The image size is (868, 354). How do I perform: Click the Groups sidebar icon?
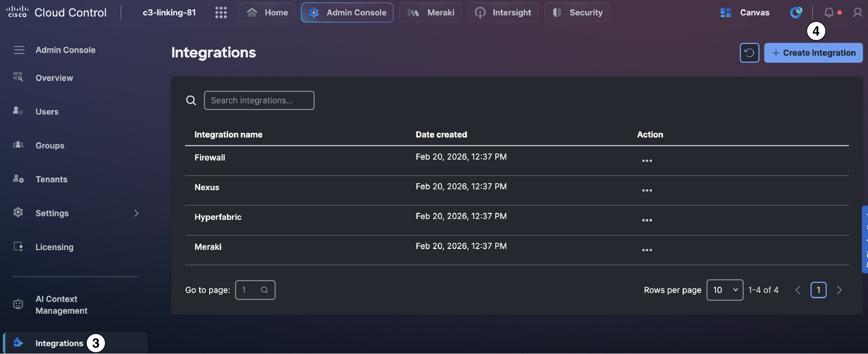18,144
